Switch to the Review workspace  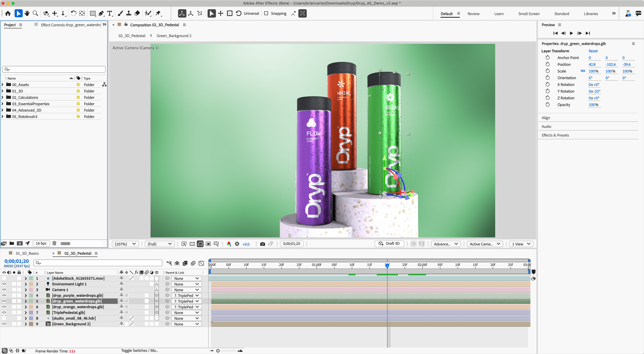[473, 14]
